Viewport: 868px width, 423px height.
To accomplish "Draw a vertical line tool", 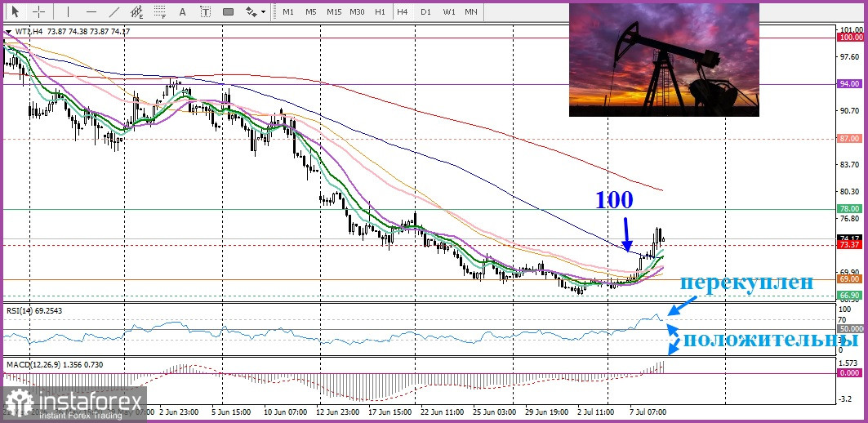I will (x=68, y=11).
